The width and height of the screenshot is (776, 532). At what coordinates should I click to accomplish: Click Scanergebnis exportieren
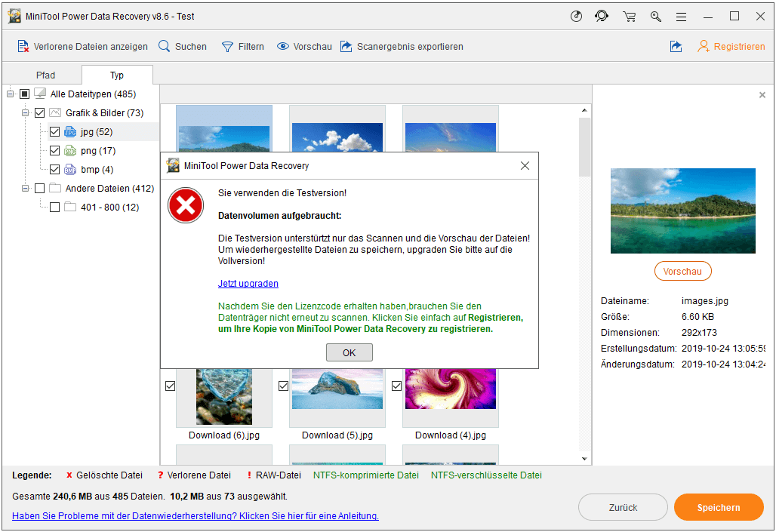402,47
